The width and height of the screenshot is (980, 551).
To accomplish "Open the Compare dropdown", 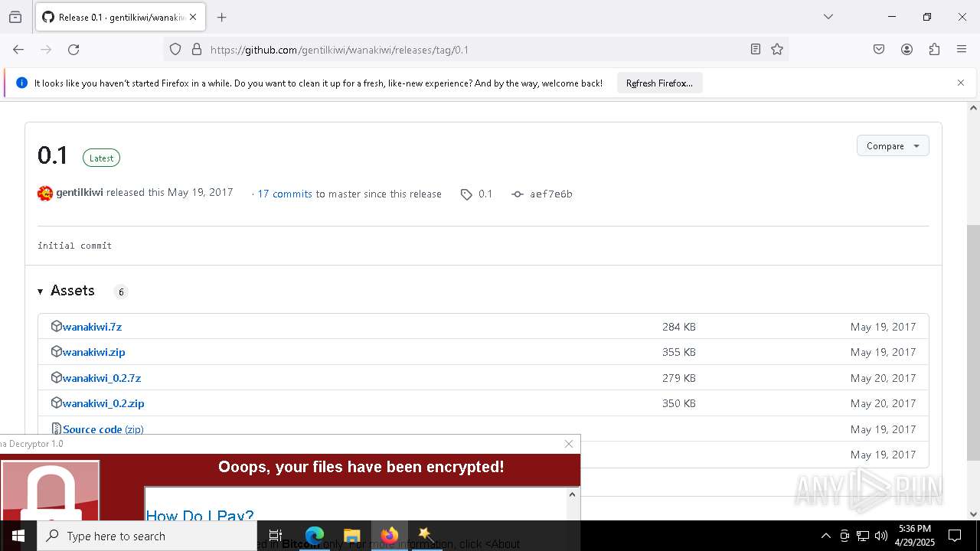I will [x=893, y=146].
